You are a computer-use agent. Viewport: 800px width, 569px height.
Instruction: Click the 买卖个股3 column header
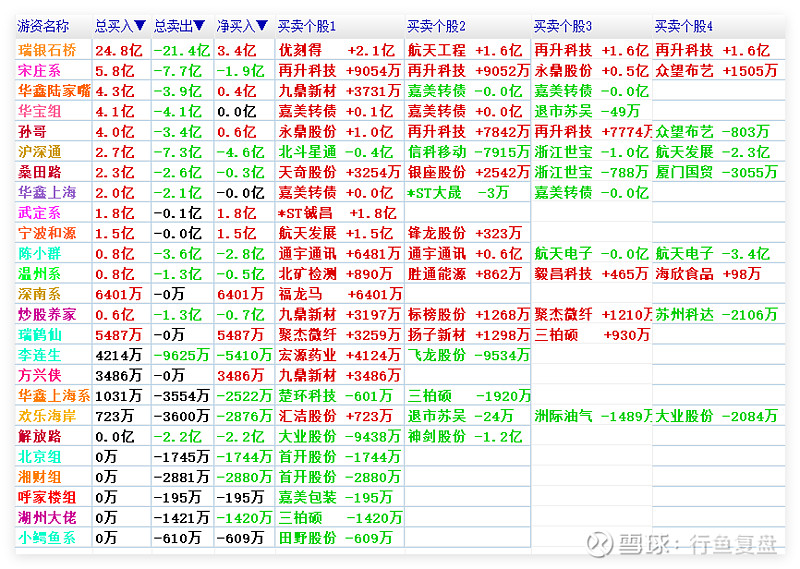(x=563, y=26)
